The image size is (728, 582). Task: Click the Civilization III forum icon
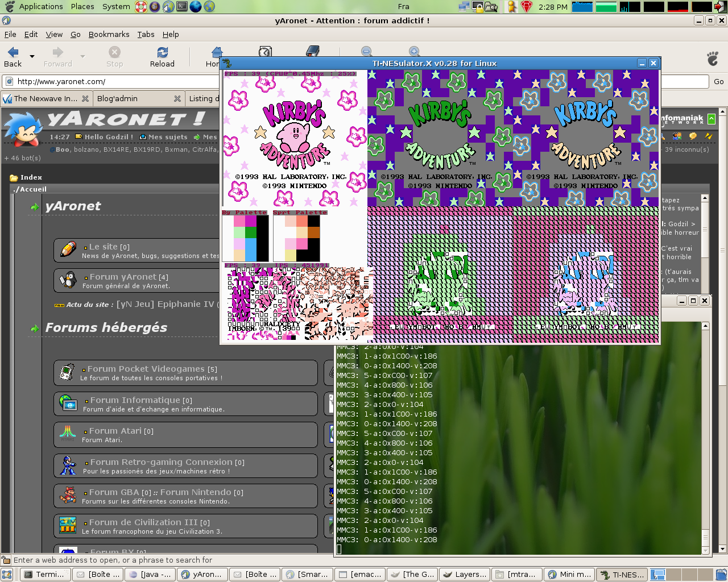point(68,525)
